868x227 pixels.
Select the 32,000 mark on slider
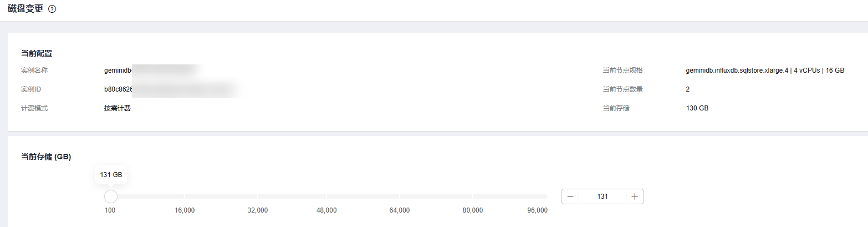[x=258, y=210]
